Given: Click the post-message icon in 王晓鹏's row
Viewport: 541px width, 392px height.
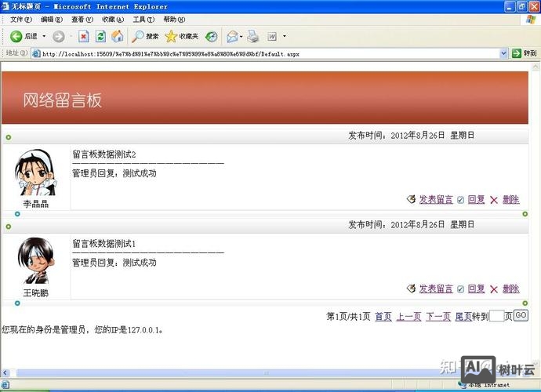Looking at the screenshot, I should [411, 289].
